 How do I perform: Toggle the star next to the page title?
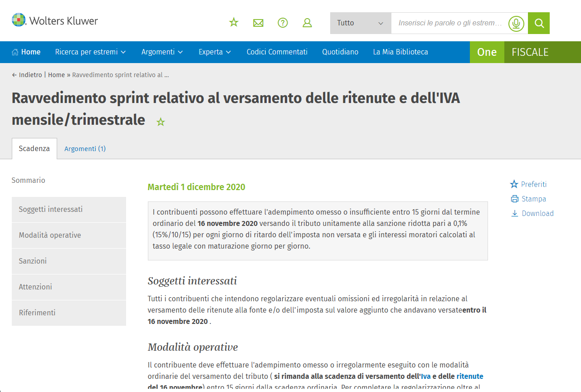tap(161, 122)
